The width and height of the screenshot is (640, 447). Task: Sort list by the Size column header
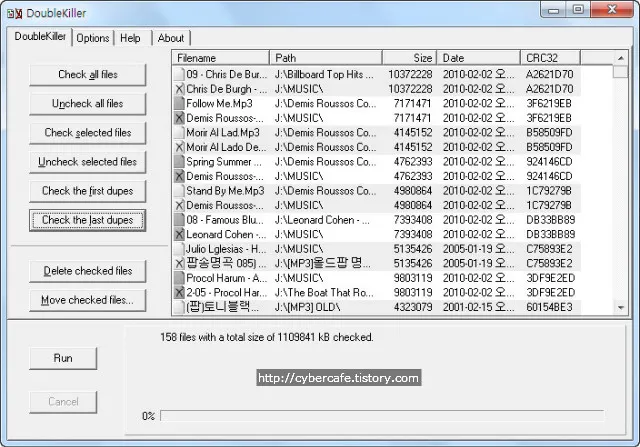coord(410,58)
